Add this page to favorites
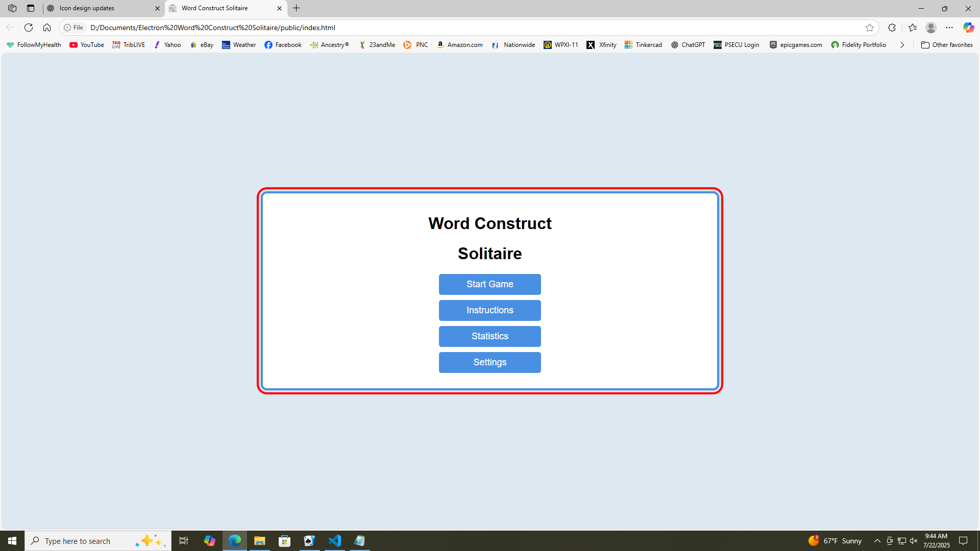Screen dimensions: 980x551 coord(870,28)
